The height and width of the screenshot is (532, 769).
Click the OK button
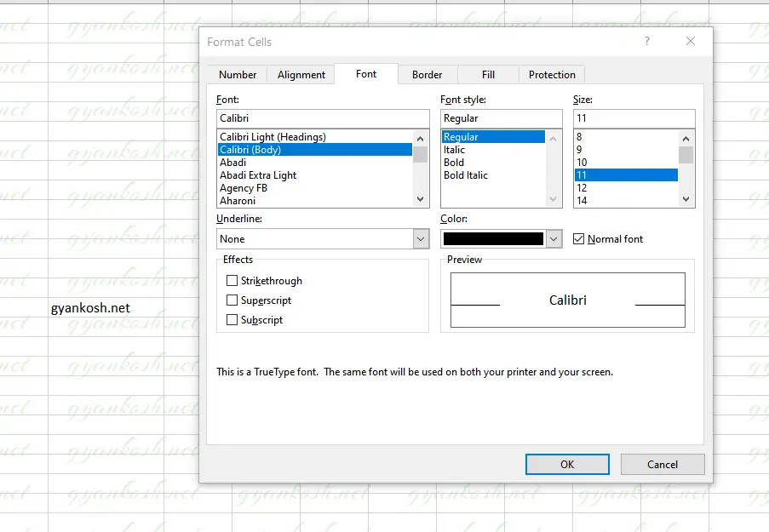coord(567,465)
